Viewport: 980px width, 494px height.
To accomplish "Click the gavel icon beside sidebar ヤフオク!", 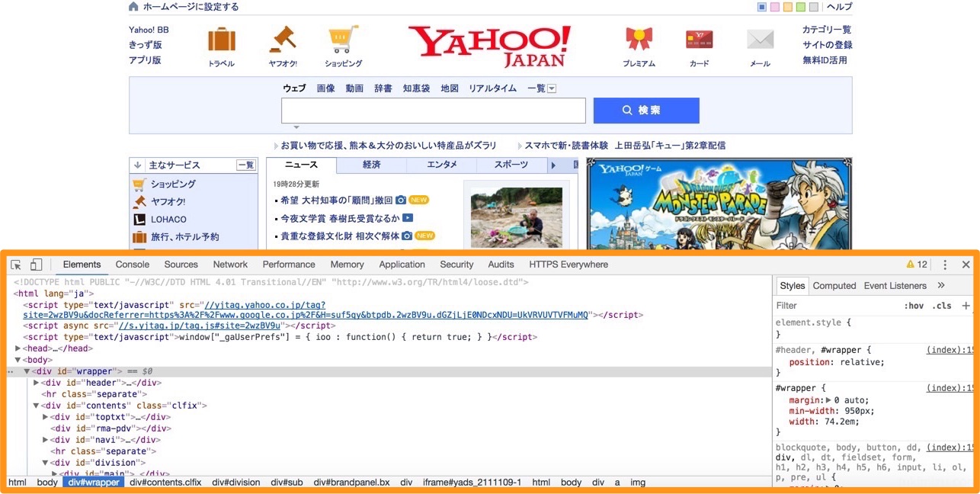I will point(139,201).
